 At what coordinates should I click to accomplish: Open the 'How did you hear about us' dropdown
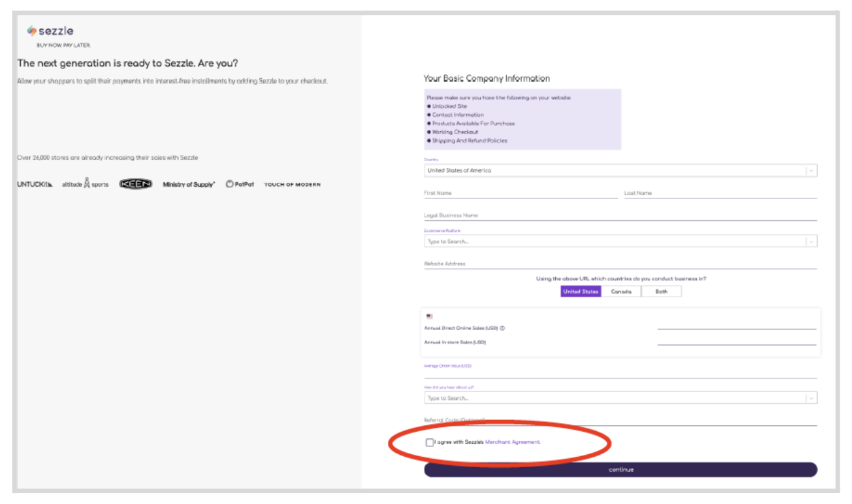(619, 398)
